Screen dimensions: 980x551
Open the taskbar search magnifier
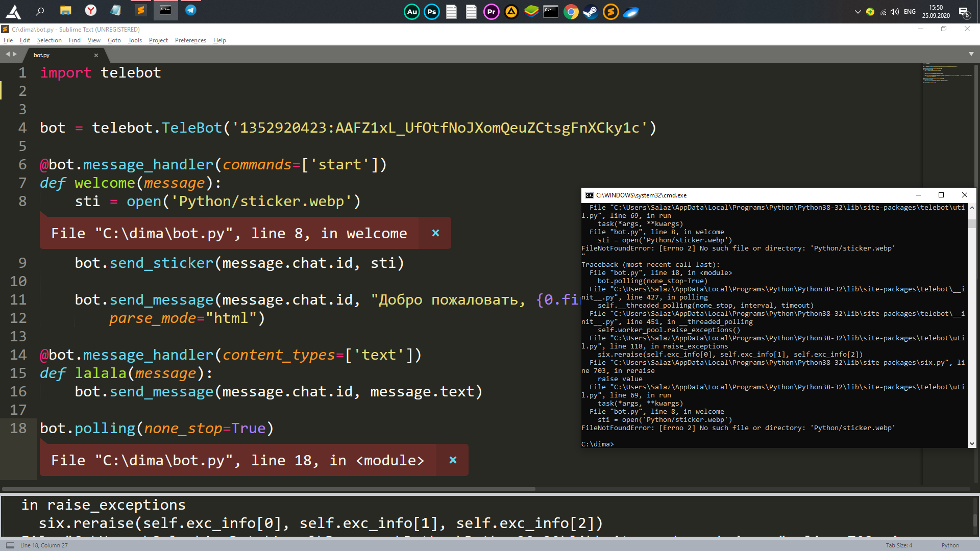(x=40, y=11)
